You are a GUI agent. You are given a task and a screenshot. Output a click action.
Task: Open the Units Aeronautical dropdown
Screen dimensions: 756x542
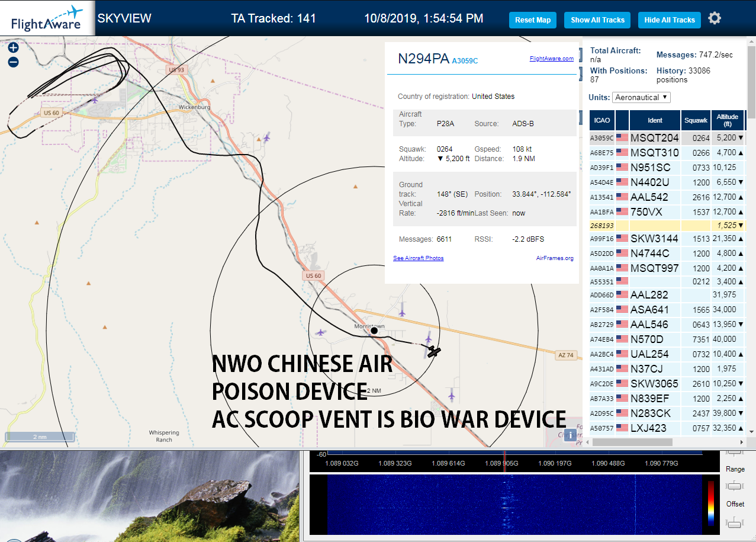642,97
